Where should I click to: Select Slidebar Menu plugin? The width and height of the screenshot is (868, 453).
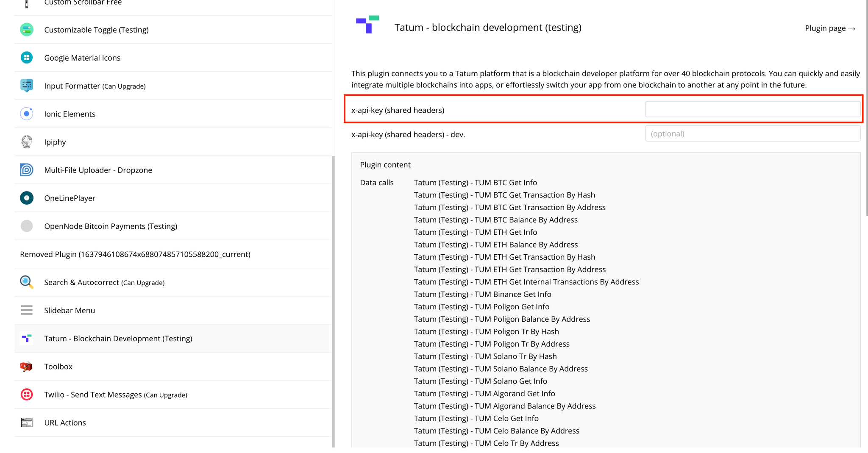pyautogui.click(x=173, y=310)
